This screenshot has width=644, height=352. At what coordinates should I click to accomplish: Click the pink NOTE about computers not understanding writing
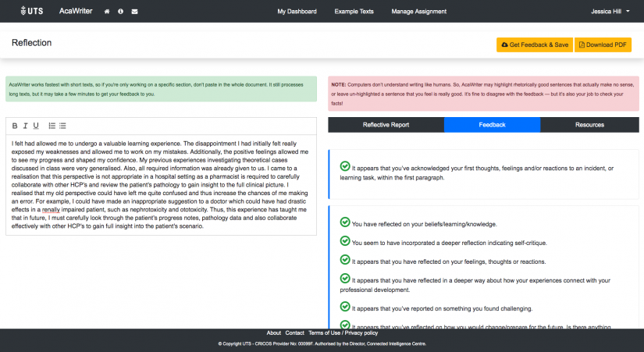[483, 94]
